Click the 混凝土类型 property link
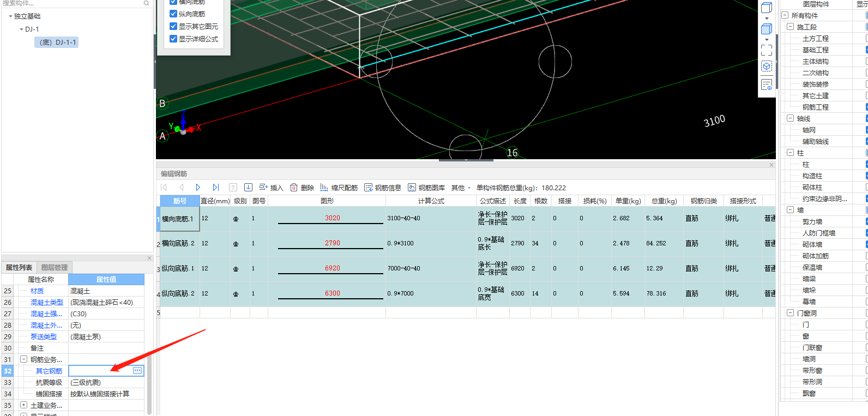 [47, 302]
